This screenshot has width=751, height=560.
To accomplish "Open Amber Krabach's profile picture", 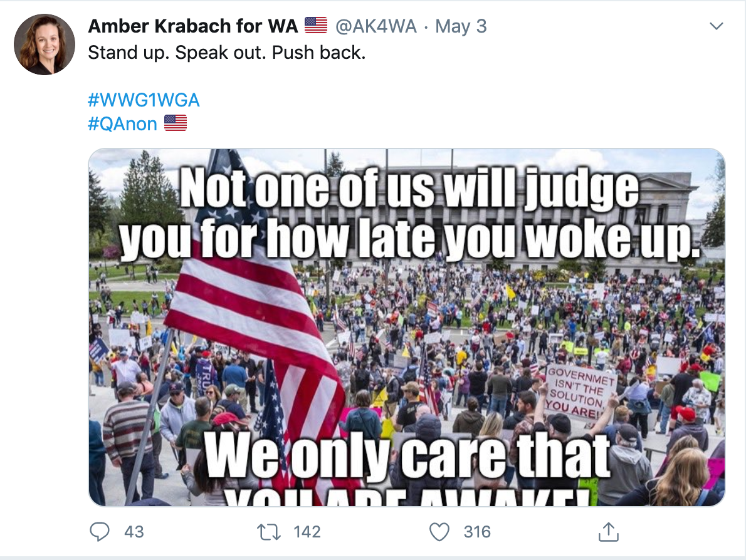I will coord(45,44).
